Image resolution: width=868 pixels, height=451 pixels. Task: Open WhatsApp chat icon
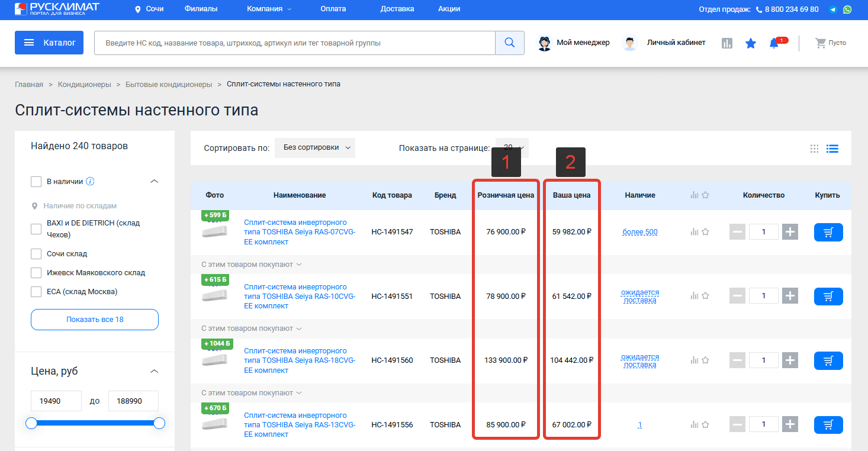[x=848, y=9]
